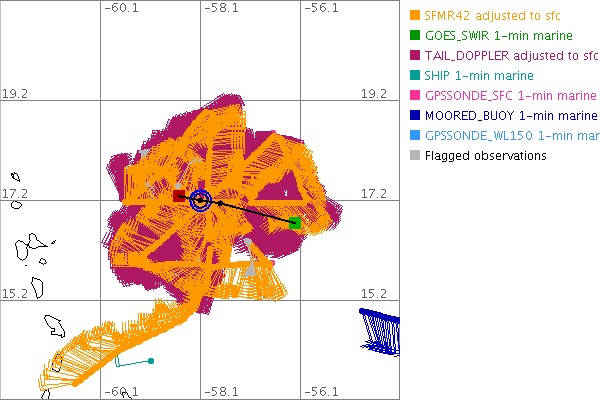Click the maroon TAIL_DOPPLER legend swatch

[414, 55]
